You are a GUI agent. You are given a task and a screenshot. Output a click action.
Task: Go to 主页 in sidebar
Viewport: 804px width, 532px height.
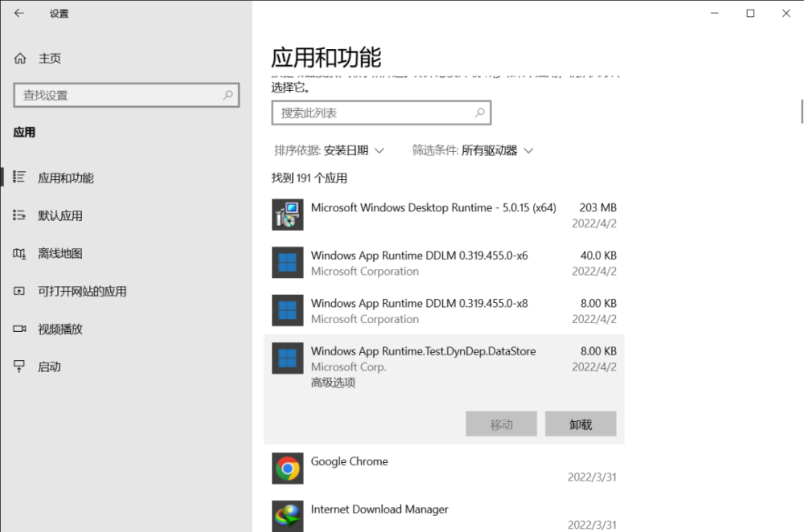pos(50,59)
